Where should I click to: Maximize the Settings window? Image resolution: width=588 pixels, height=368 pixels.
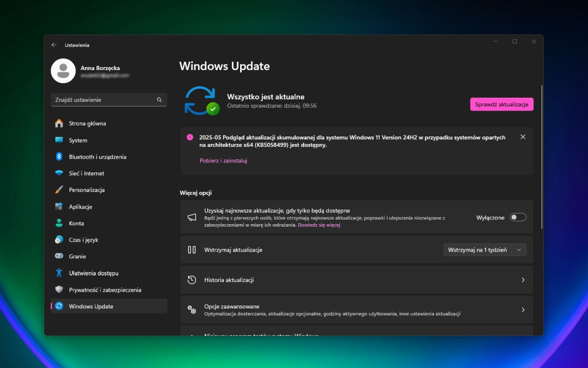[514, 42]
